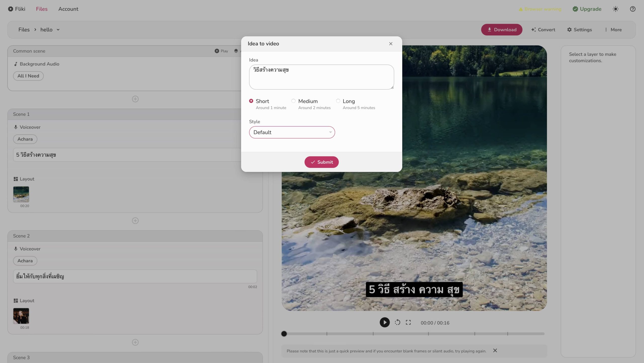Dismiss the quick preview note

click(495, 350)
